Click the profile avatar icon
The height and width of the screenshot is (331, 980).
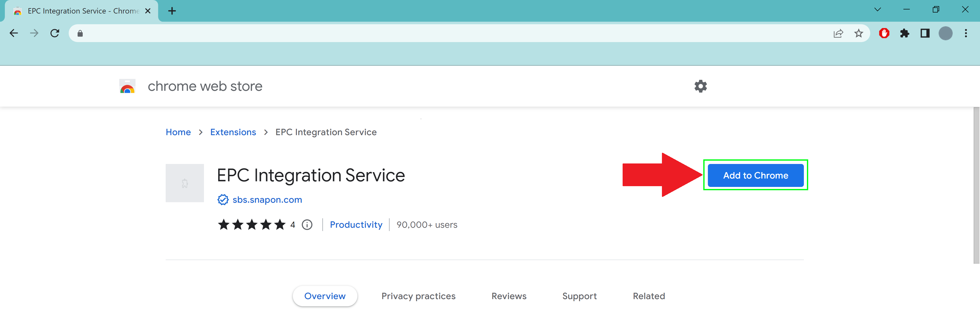point(945,33)
